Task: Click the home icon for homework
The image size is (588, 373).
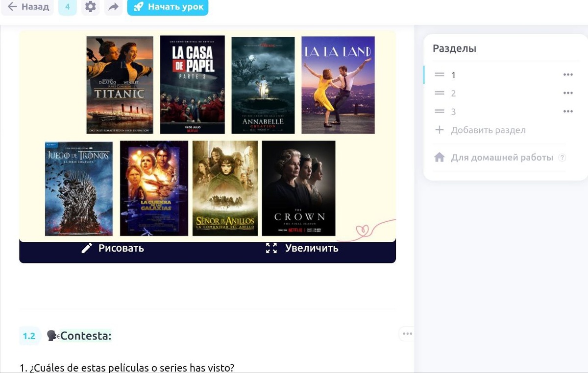Action: pos(440,157)
